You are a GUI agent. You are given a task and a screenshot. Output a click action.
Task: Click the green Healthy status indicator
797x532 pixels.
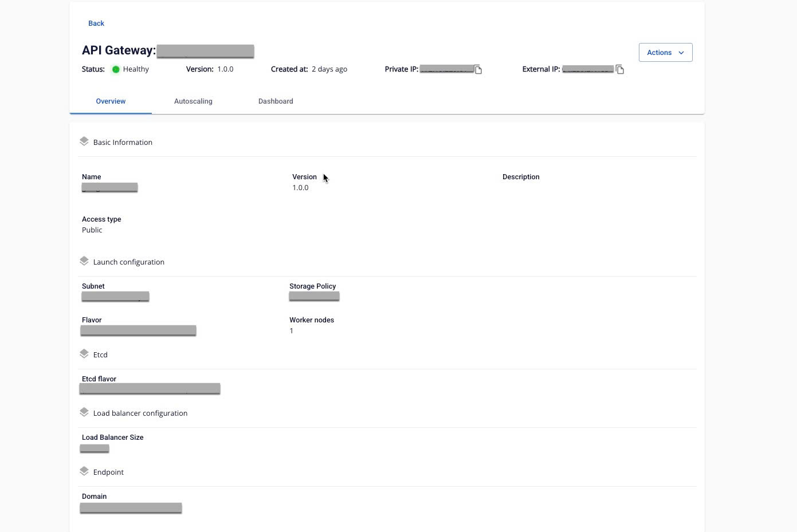pyautogui.click(x=116, y=69)
